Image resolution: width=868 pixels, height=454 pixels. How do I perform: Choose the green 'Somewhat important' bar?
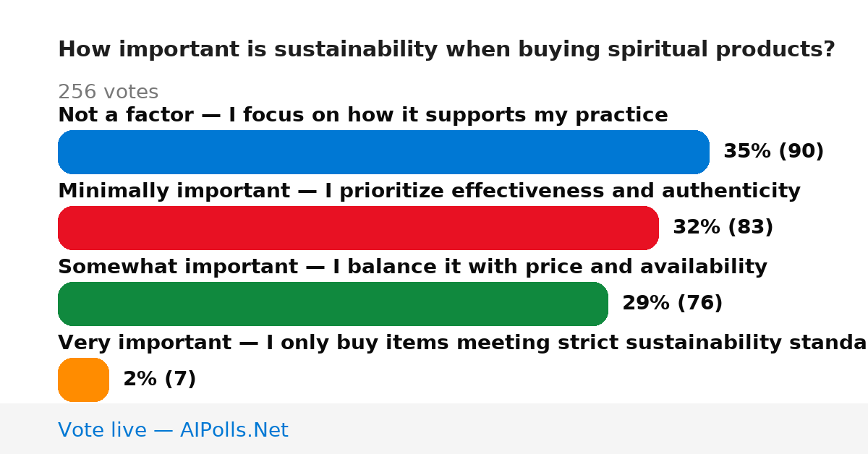tap(333, 304)
